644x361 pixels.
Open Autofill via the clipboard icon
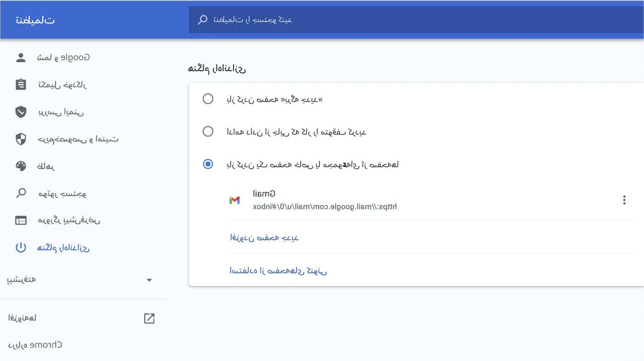click(21, 85)
